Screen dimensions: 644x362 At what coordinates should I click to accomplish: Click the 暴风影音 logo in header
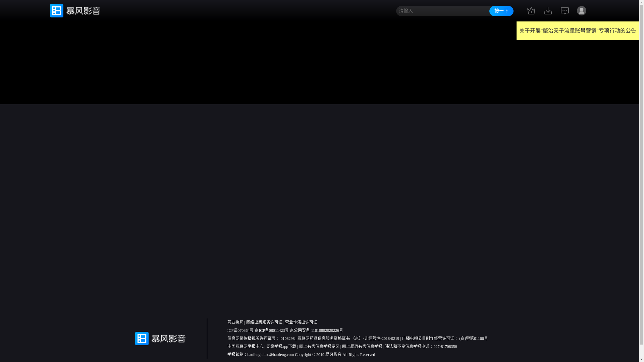pos(75,11)
